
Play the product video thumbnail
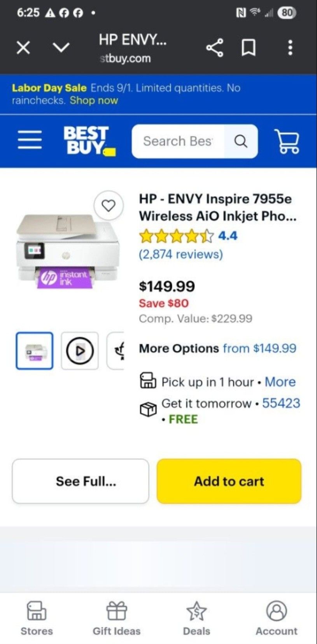pyautogui.click(x=80, y=351)
